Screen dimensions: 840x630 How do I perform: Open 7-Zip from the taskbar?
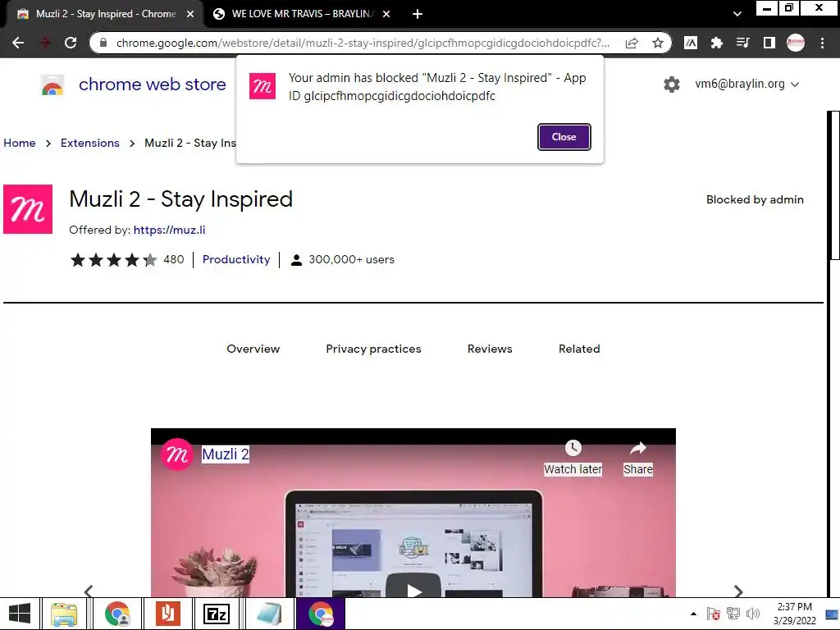[217, 614]
